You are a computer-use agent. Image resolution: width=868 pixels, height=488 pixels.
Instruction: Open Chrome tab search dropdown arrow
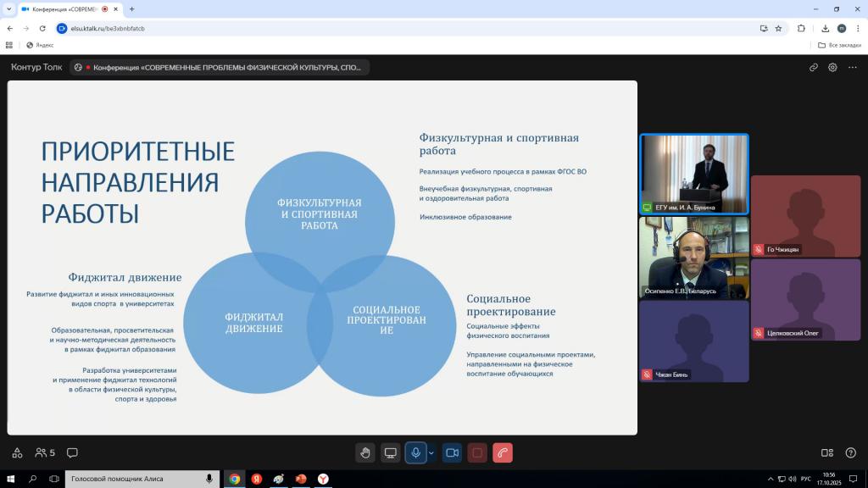click(x=8, y=9)
